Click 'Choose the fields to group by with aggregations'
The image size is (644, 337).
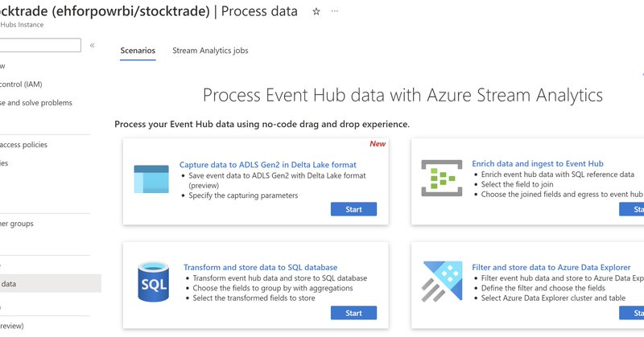coord(273,288)
